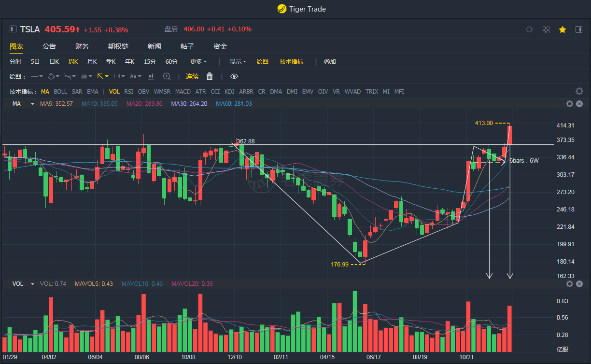This screenshot has width=591, height=364.
Task: Enable the OBV indicator
Action: point(143,91)
